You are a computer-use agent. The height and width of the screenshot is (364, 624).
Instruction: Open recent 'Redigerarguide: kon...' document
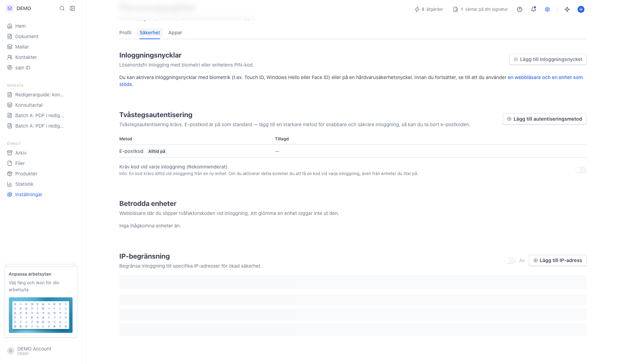click(41, 95)
